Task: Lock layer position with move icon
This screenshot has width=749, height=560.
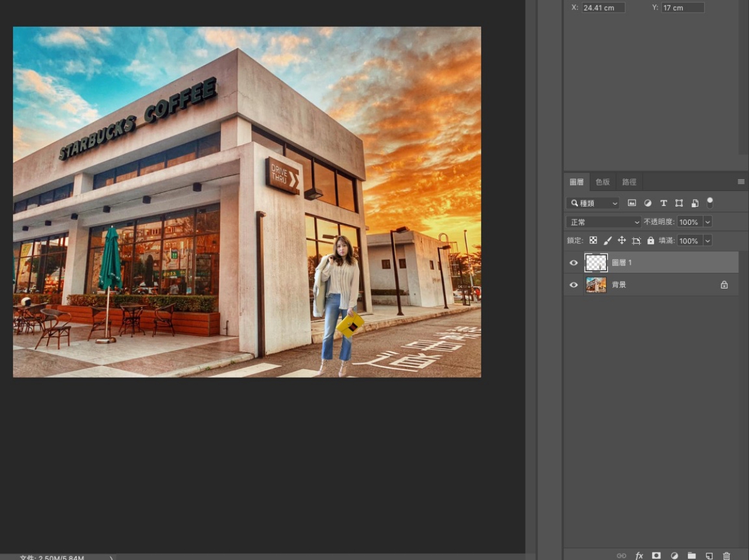Action: click(x=622, y=240)
